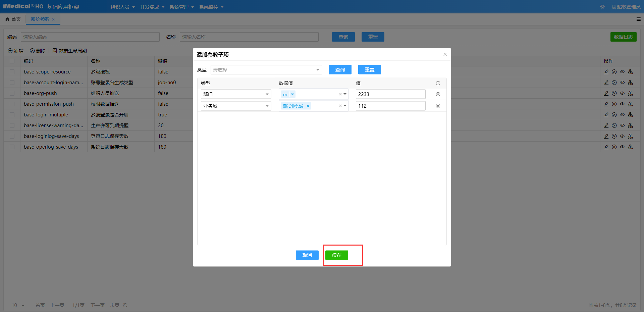This screenshot has width=644, height=312.
Task: Expand the 开发集成 menu
Action: tap(152, 7)
